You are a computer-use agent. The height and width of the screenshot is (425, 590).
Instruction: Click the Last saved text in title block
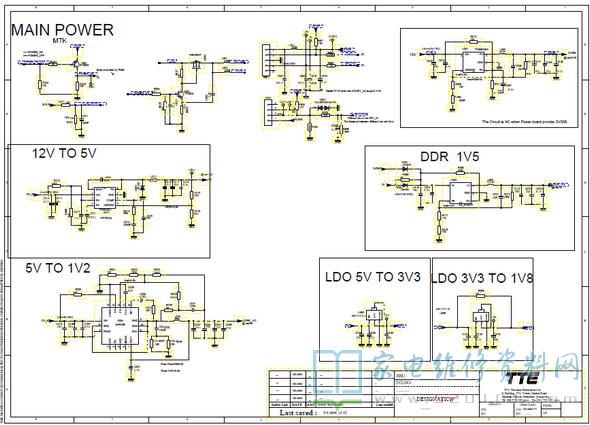[298, 413]
